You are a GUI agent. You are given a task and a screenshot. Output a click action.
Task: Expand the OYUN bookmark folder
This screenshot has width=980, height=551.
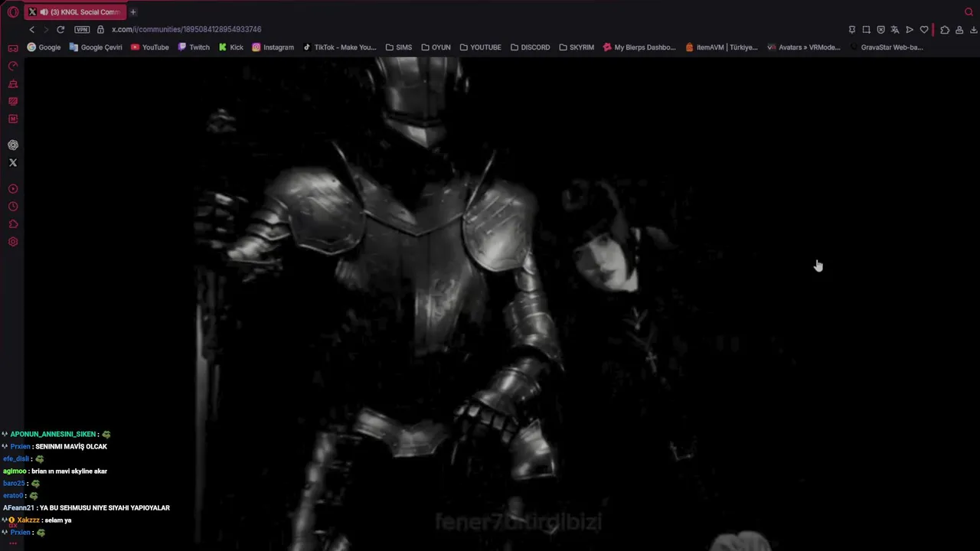coord(436,47)
